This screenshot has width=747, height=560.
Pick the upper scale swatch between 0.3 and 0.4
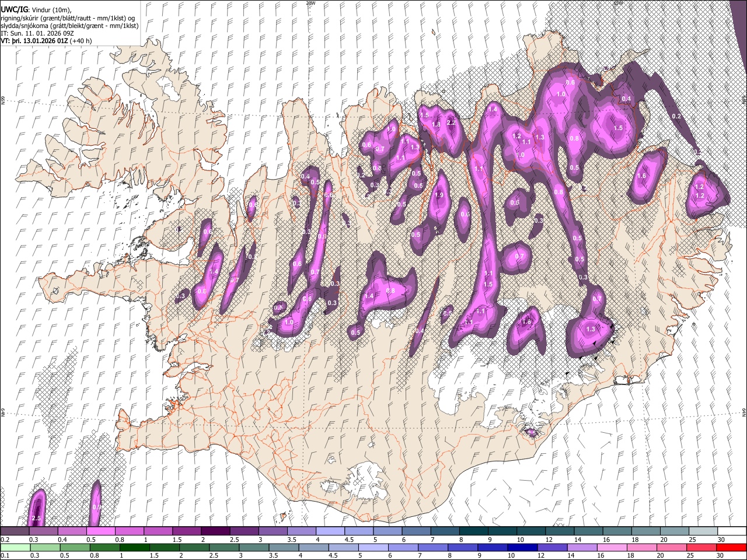point(43,531)
